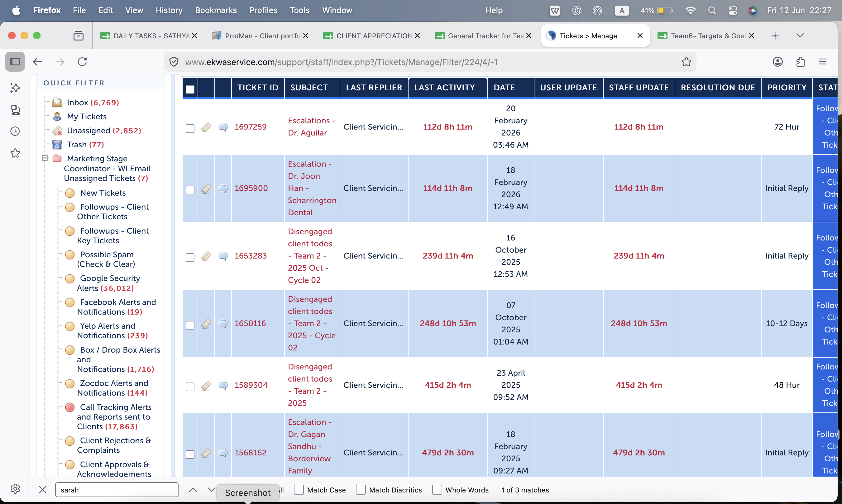Open the Firefox application menu (hamburger)
The width and height of the screenshot is (842, 504).
pos(822,62)
